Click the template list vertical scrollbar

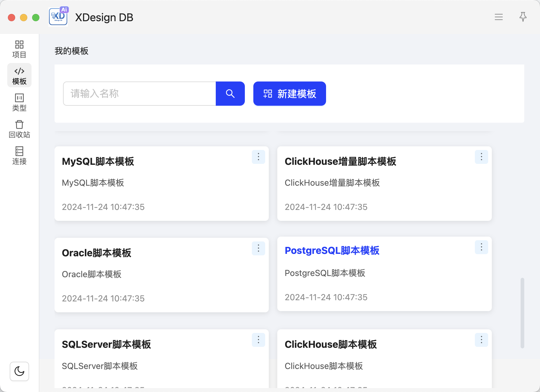522,313
